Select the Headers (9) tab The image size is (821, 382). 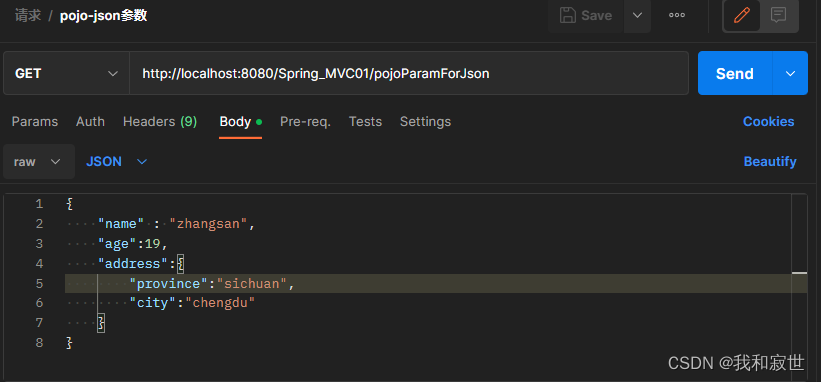pyautogui.click(x=160, y=121)
